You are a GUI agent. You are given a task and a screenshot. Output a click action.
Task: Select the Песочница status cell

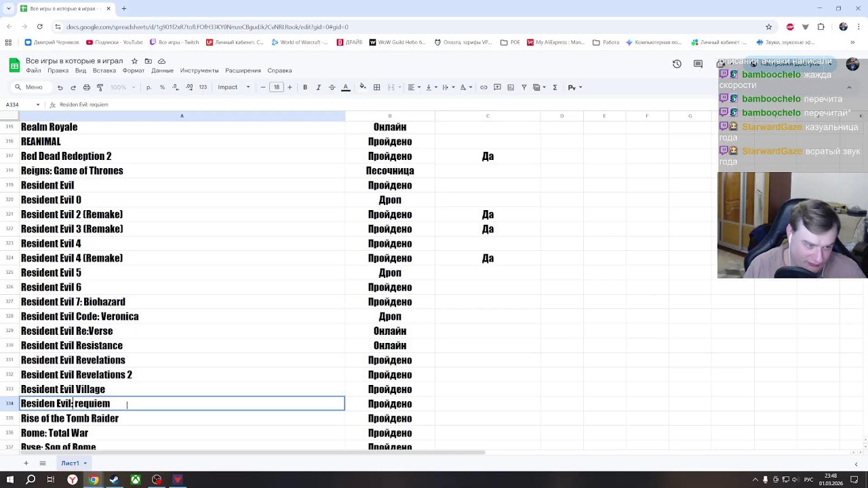[390, 171]
